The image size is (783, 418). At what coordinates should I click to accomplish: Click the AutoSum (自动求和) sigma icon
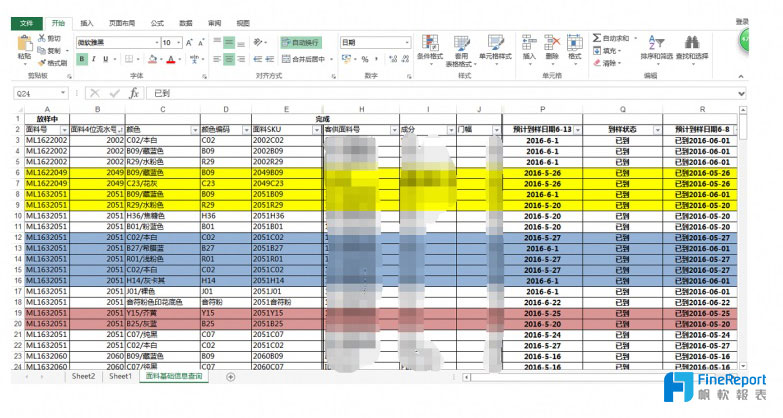coord(597,38)
